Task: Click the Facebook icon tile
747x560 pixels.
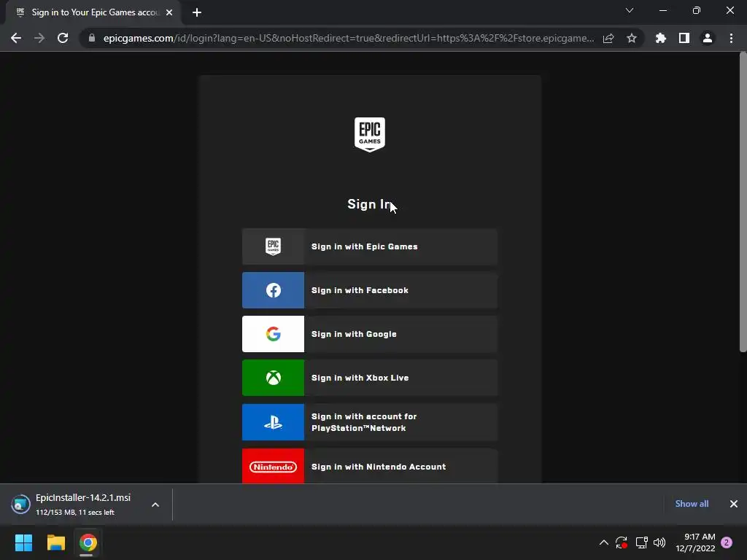Action: click(x=273, y=290)
